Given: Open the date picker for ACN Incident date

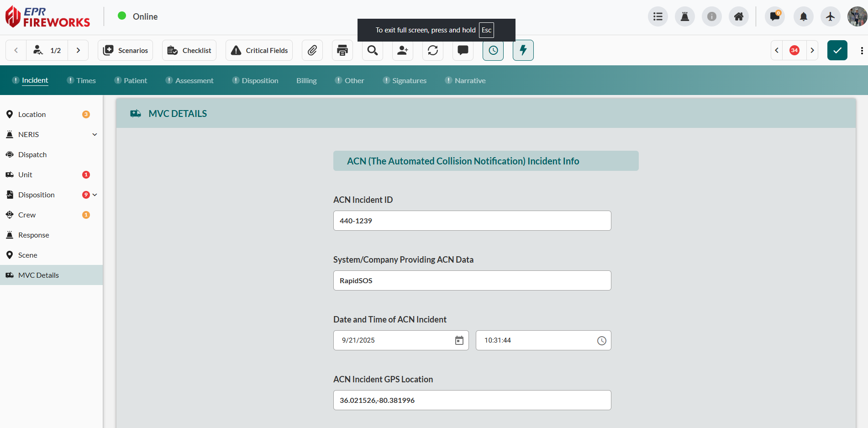Looking at the screenshot, I should pos(459,340).
